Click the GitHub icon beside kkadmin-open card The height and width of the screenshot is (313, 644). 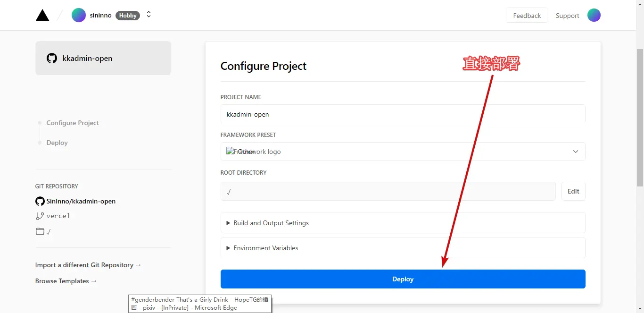(52, 59)
